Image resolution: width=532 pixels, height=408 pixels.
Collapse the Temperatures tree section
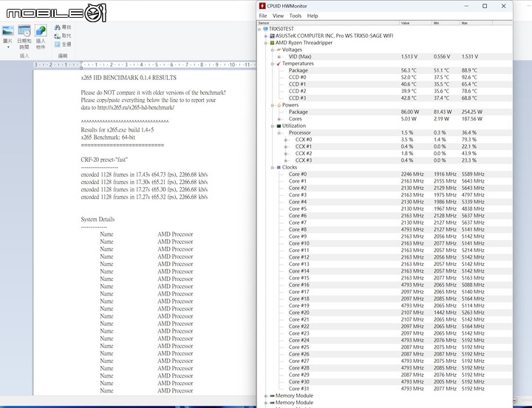pyautogui.click(x=273, y=64)
